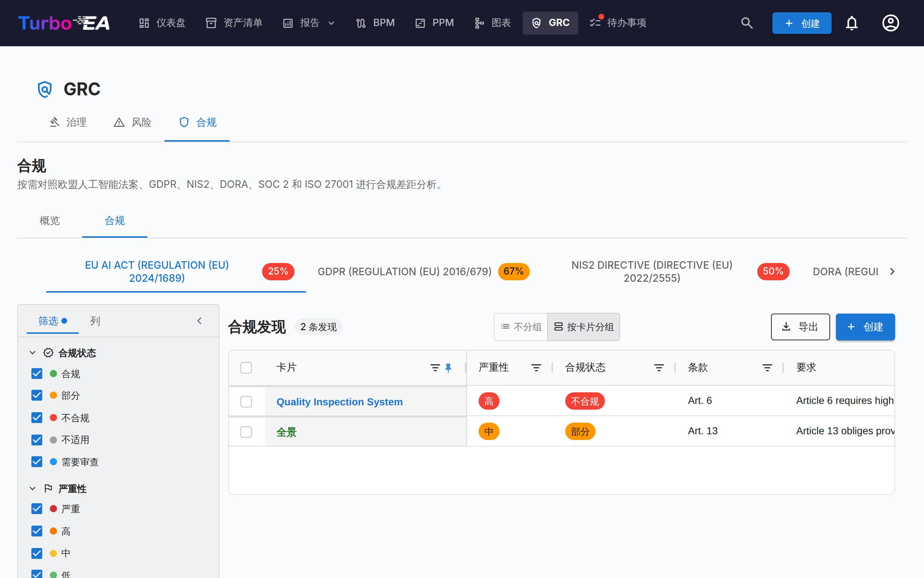Collapse the 合规状态 filter section

click(32, 353)
